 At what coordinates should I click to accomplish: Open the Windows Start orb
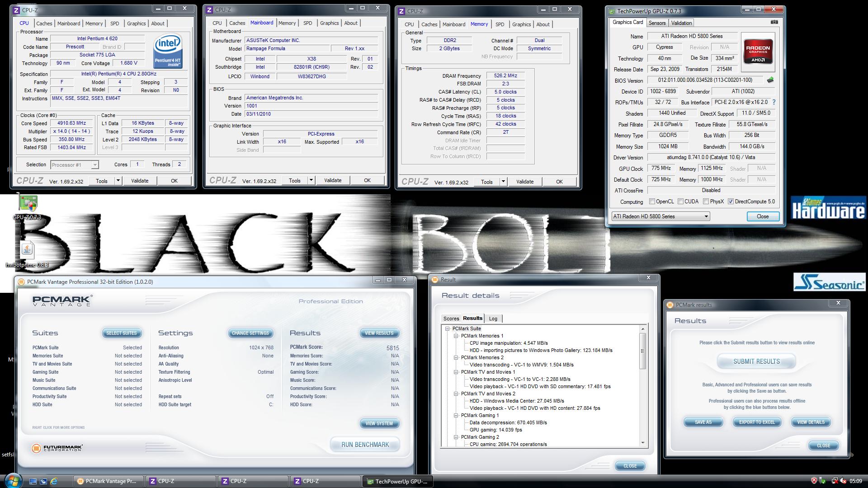(x=13, y=480)
